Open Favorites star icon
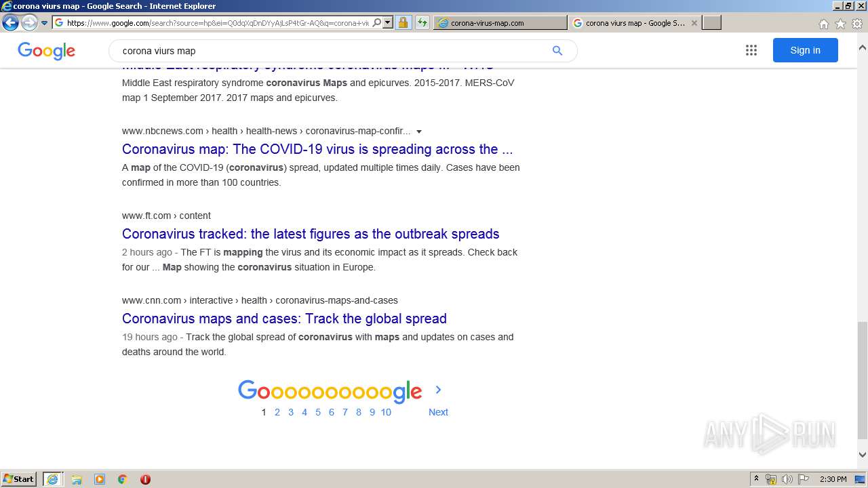Viewport: 868px width, 488px height. [x=840, y=24]
